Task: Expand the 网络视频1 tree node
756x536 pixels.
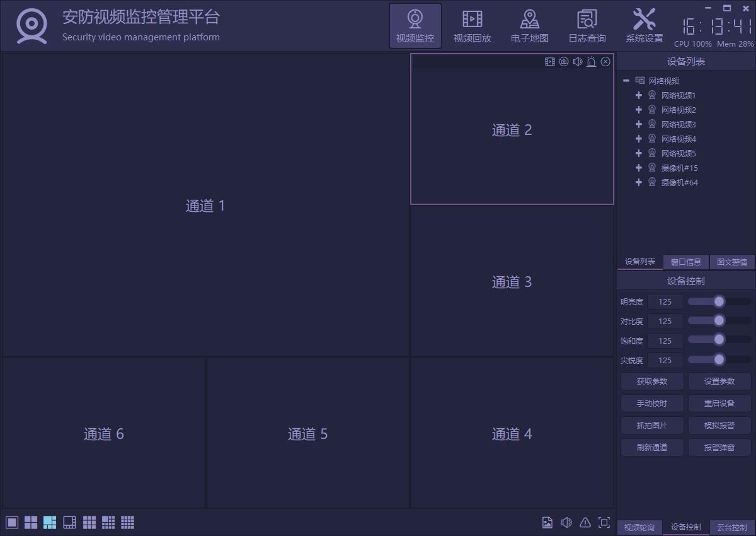Action: 639,95
